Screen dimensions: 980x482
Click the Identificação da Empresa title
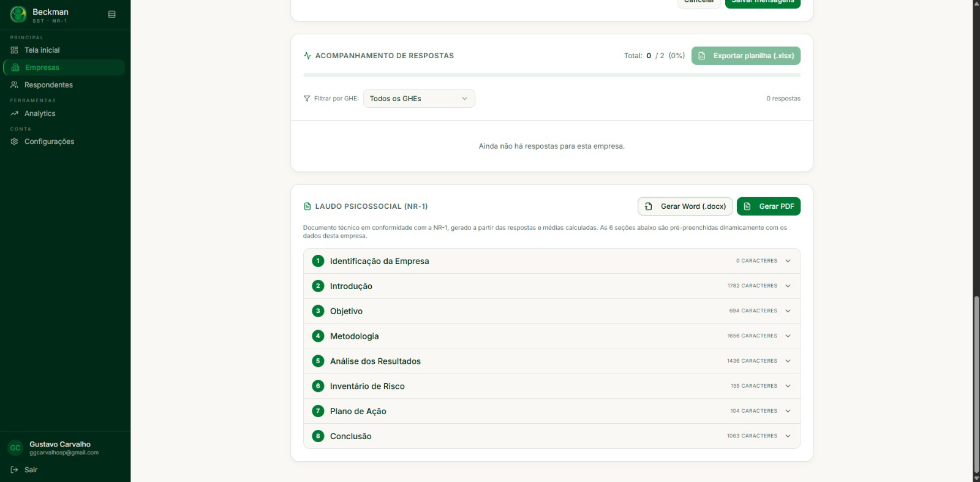click(379, 261)
